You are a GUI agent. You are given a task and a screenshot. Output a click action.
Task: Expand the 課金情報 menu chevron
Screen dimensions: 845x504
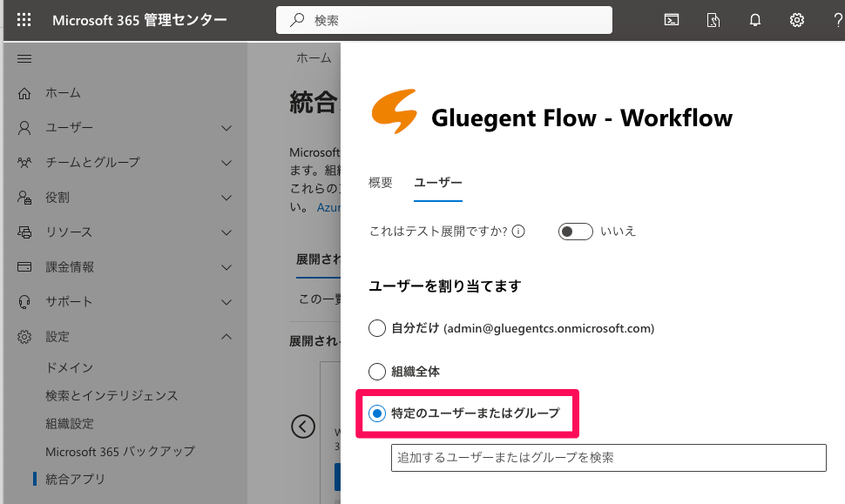click(x=226, y=267)
